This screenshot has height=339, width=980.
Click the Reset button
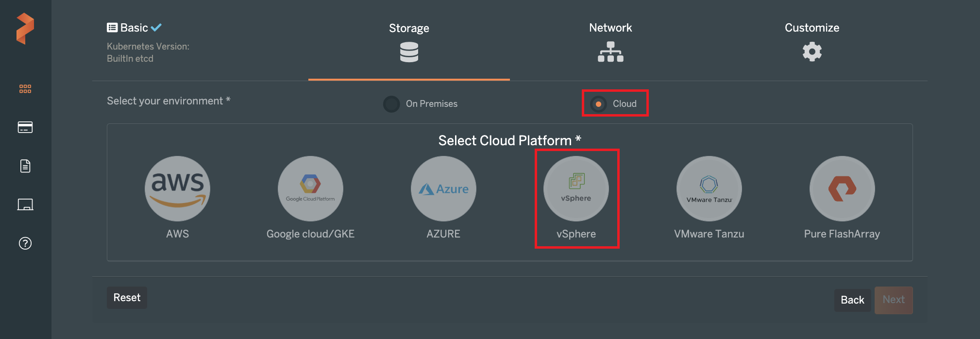tap(127, 298)
